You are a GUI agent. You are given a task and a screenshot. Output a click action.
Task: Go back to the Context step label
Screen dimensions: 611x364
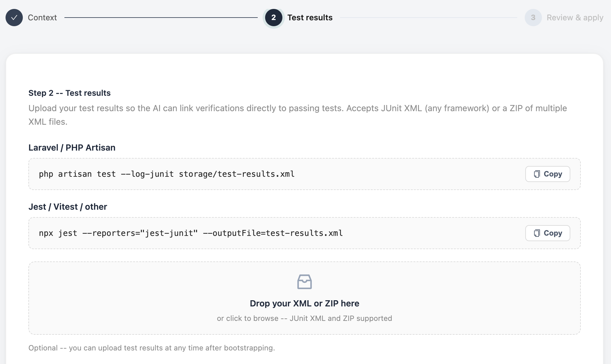[42, 18]
